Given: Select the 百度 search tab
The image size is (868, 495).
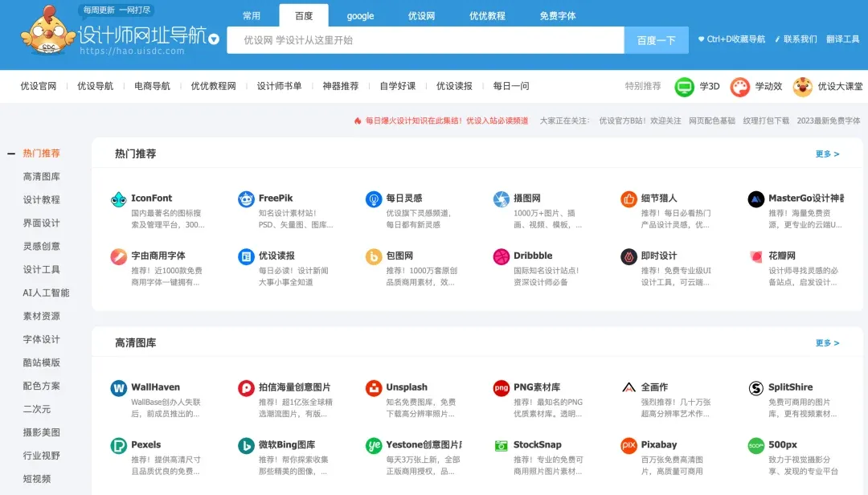Looking at the screenshot, I should (303, 15).
